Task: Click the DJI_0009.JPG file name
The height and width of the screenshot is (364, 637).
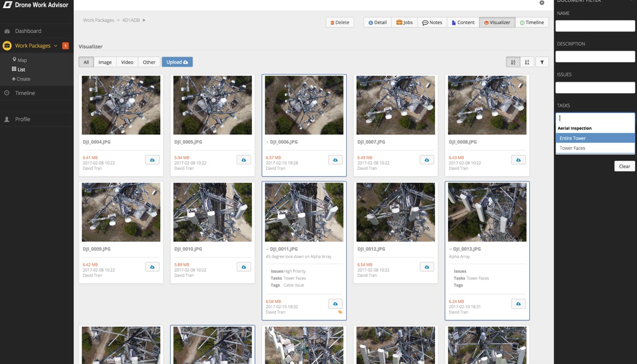Action: coord(97,249)
